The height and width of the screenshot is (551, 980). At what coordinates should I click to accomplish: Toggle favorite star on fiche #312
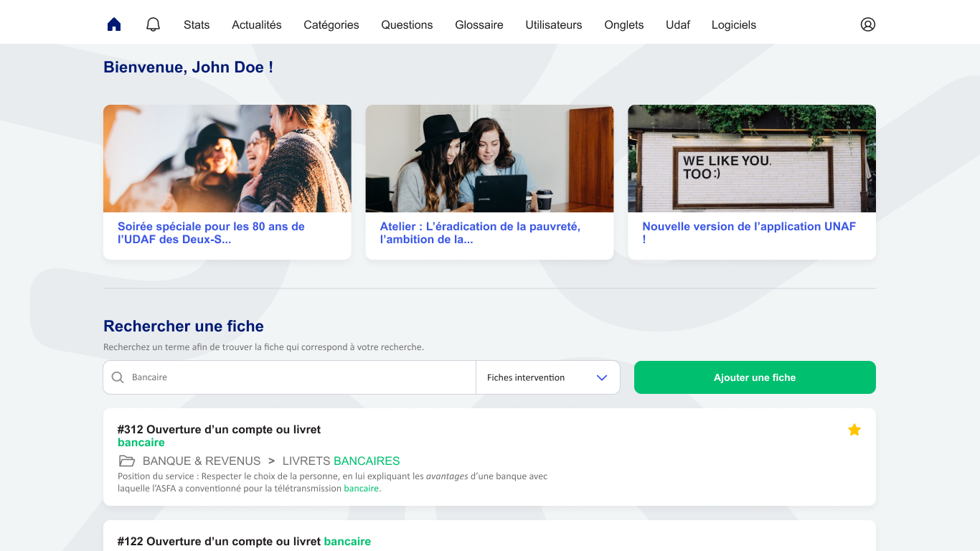pos(854,430)
